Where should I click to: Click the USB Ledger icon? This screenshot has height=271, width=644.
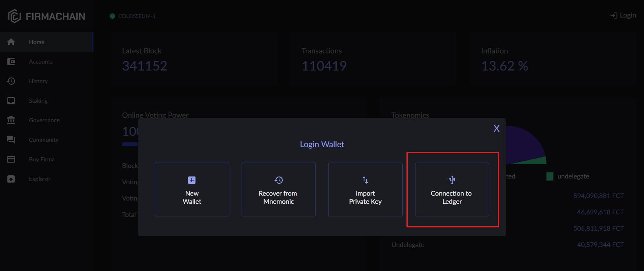pyautogui.click(x=452, y=180)
